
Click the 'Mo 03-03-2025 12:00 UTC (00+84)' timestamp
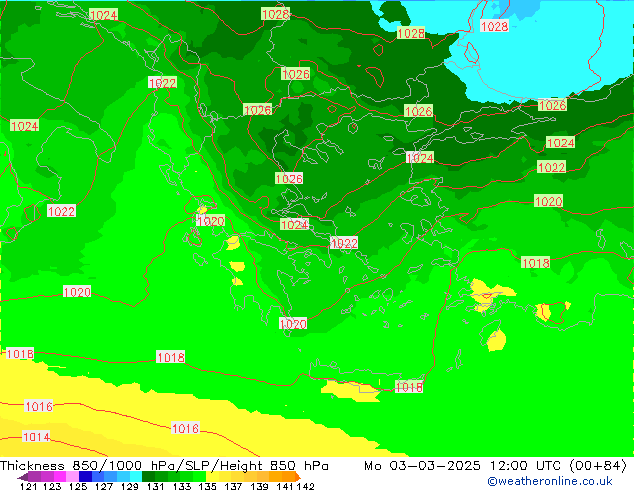[x=495, y=465]
